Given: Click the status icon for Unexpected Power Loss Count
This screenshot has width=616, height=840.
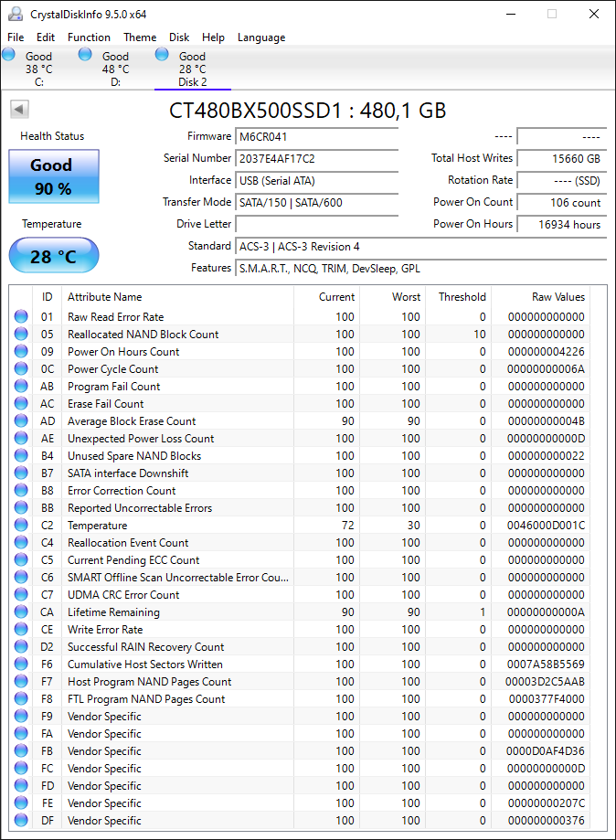Looking at the screenshot, I should [x=21, y=438].
